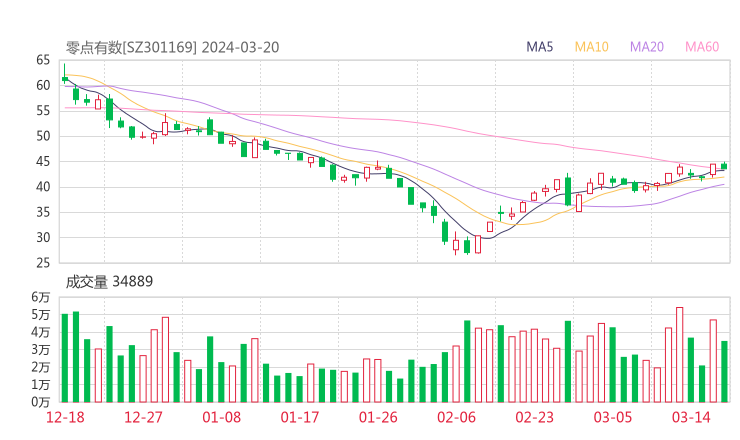This screenshot has width=740, height=440.
Task: Click the chart title 零点有数[SZ301169] 2024-03-20
Action: coord(172,47)
